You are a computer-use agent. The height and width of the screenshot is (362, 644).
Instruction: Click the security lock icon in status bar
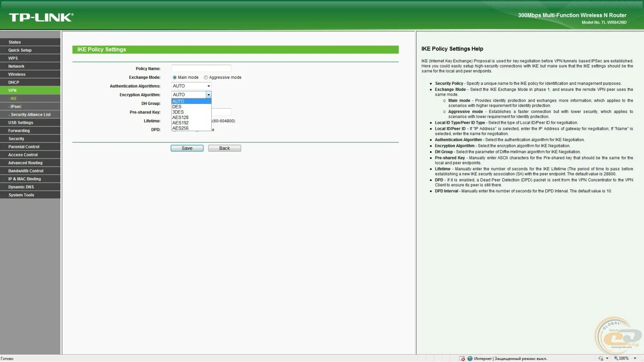click(x=601, y=358)
